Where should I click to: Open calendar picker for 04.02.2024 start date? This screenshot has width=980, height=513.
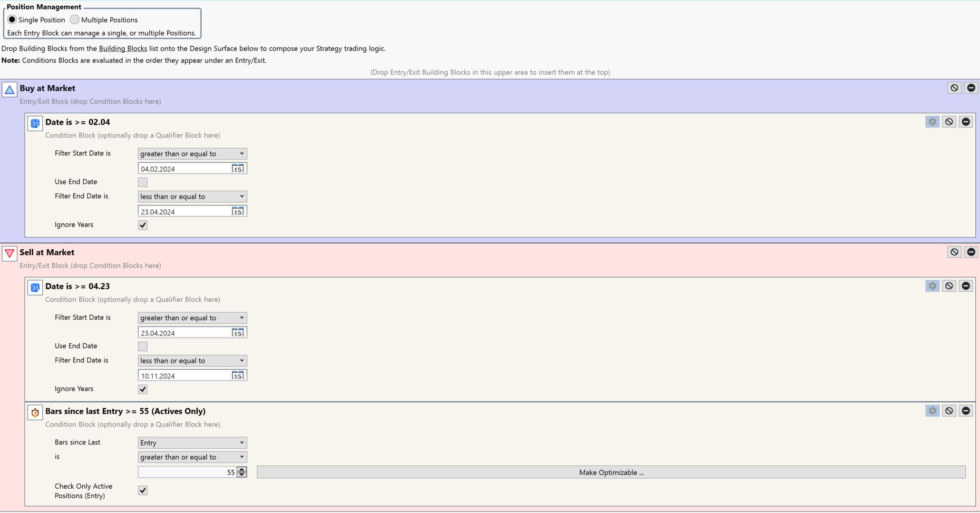[238, 168]
